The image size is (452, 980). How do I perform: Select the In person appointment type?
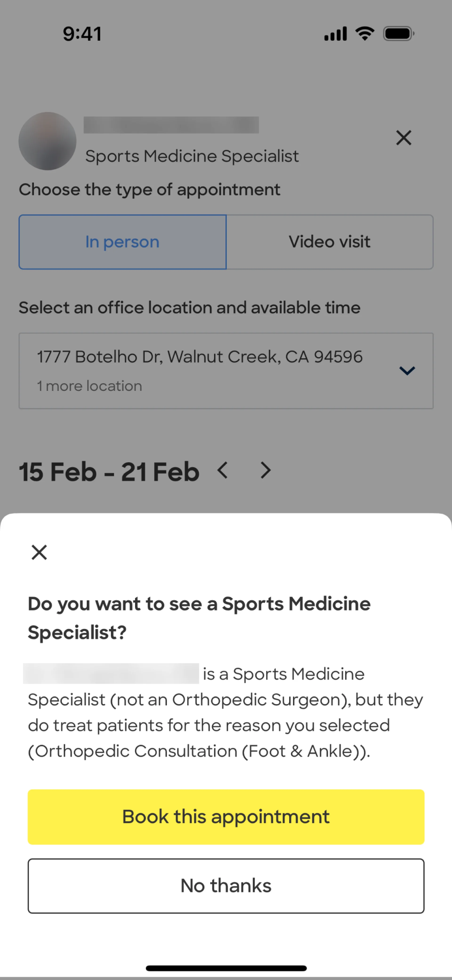122,242
